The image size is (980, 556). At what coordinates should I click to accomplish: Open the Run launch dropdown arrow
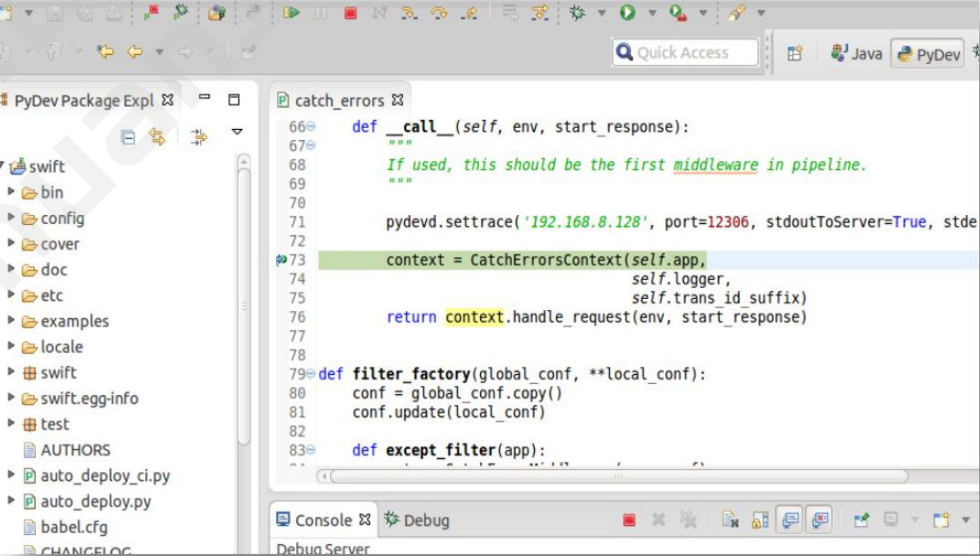652,13
